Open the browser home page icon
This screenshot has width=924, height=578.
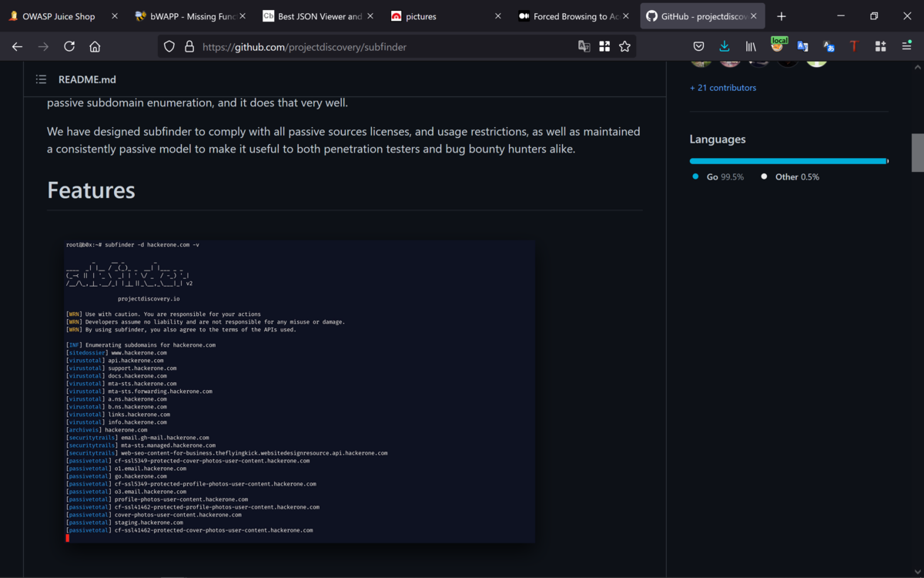(95, 46)
